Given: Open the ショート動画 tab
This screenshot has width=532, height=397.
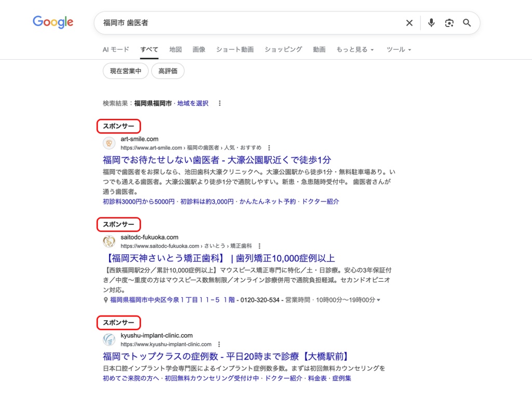Looking at the screenshot, I should click(235, 49).
